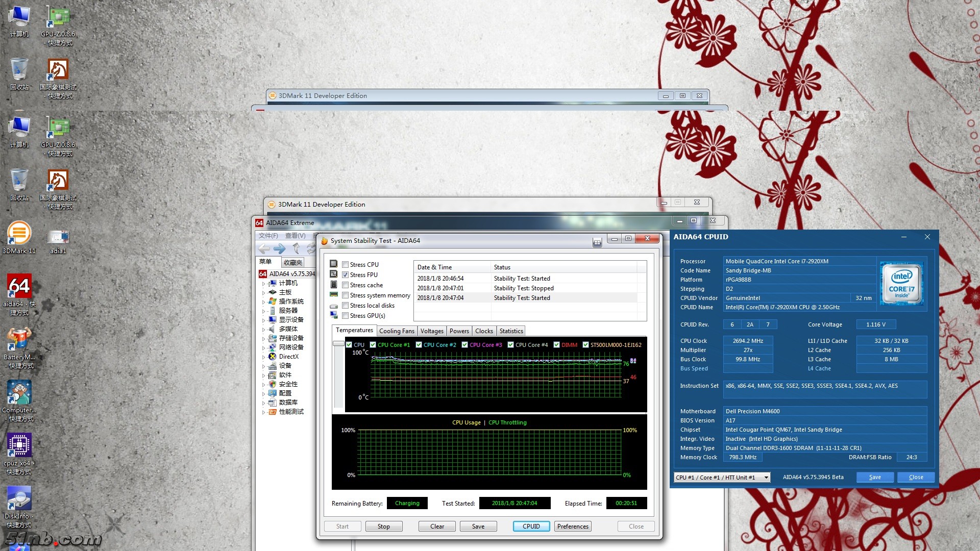Switch to the Cooling Fans tab

[397, 331]
